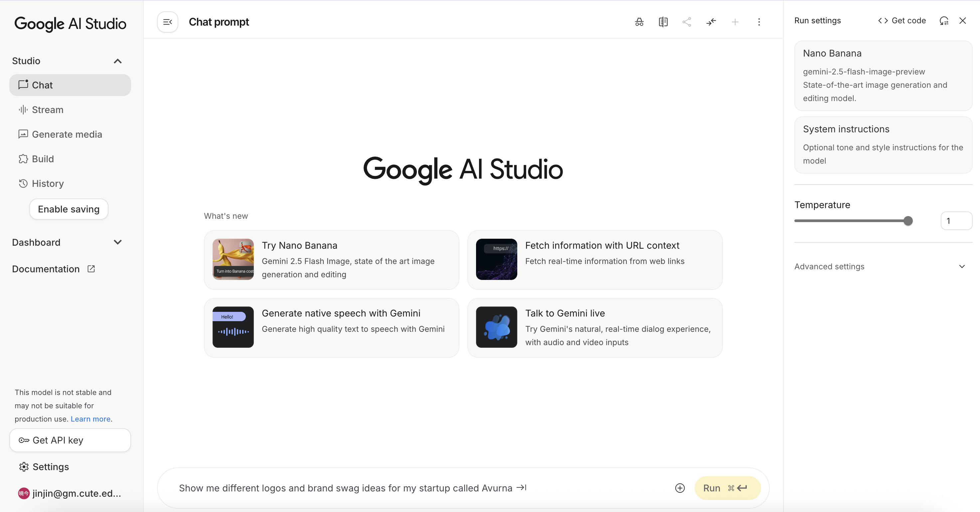Create a new chat with the plus icon
Screen dimensions: 980x512
click(x=735, y=22)
